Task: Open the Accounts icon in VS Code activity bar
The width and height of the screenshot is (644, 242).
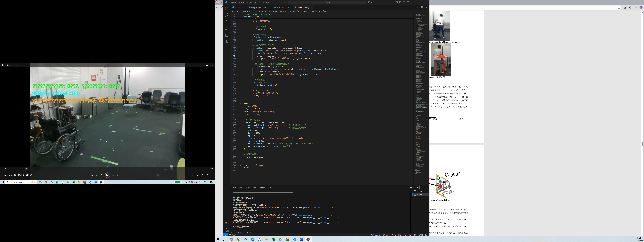Action: 227,223
